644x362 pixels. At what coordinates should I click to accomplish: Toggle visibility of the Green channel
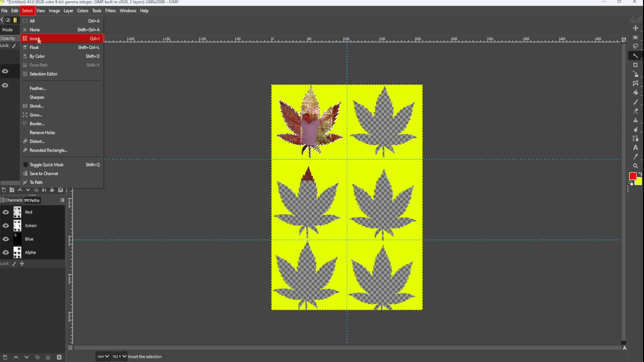(x=6, y=226)
